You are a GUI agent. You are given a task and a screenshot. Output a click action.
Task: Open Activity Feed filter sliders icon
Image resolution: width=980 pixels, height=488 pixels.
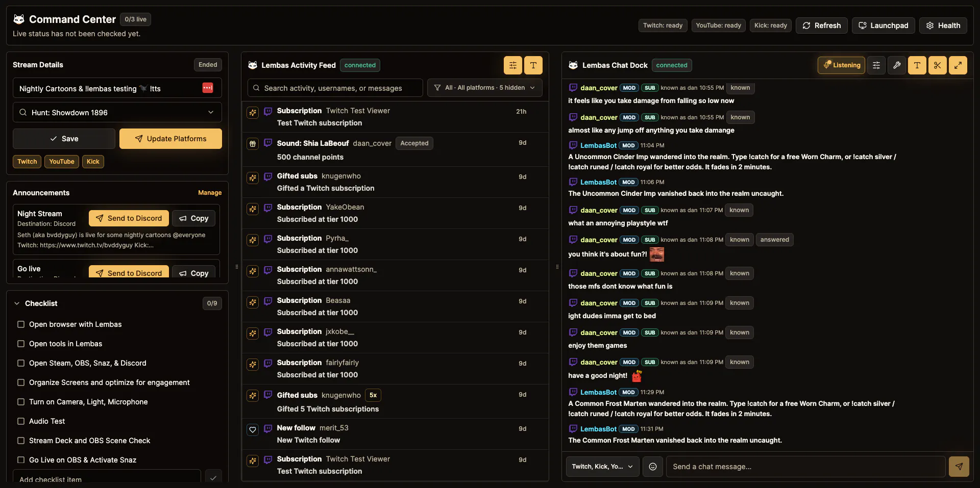pyautogui.click(x=512, y=65)
